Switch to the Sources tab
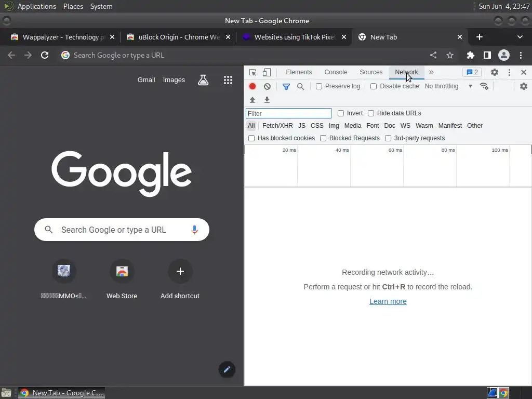This screenshot has height=399, width=532. click(371, 72)
